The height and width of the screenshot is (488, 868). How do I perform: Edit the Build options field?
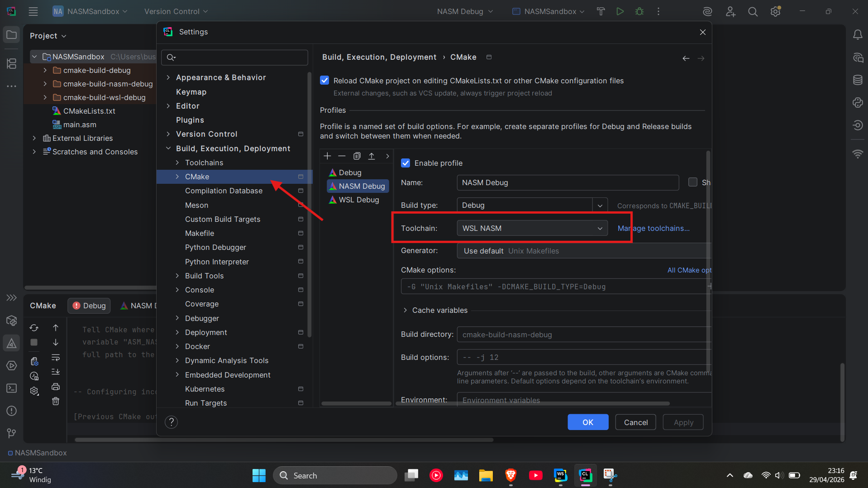[x=584, y=357]
